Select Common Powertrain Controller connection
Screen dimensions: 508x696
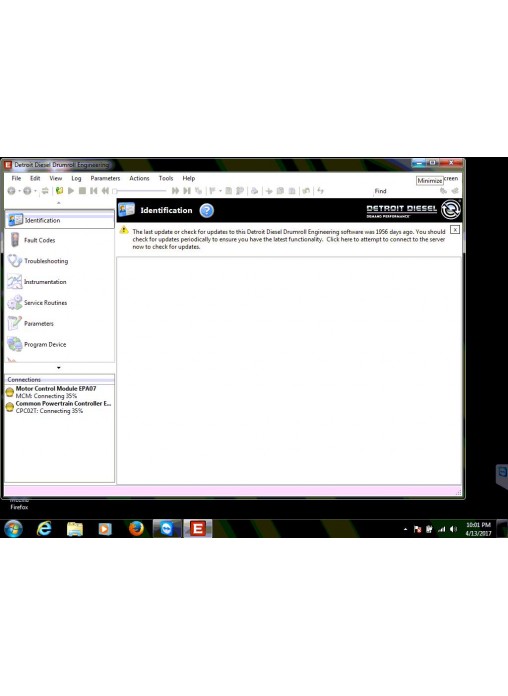coord(63,403)
